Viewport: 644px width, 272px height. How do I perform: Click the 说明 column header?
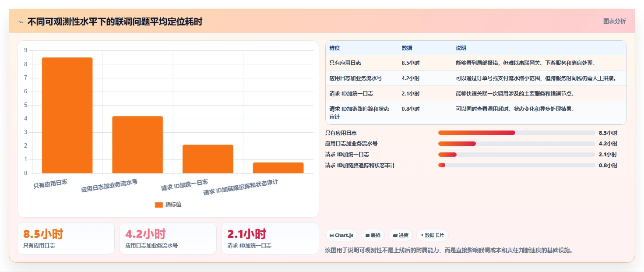coord(461,48)
